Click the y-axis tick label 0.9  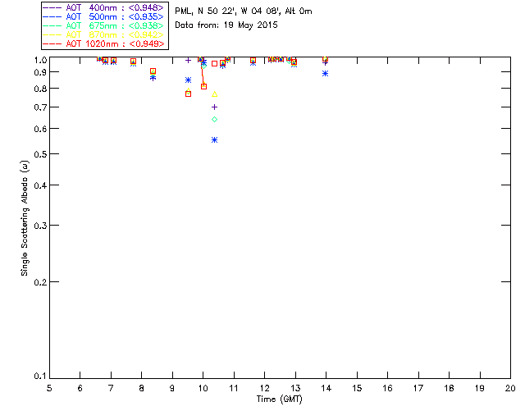[x=40, y=72]
